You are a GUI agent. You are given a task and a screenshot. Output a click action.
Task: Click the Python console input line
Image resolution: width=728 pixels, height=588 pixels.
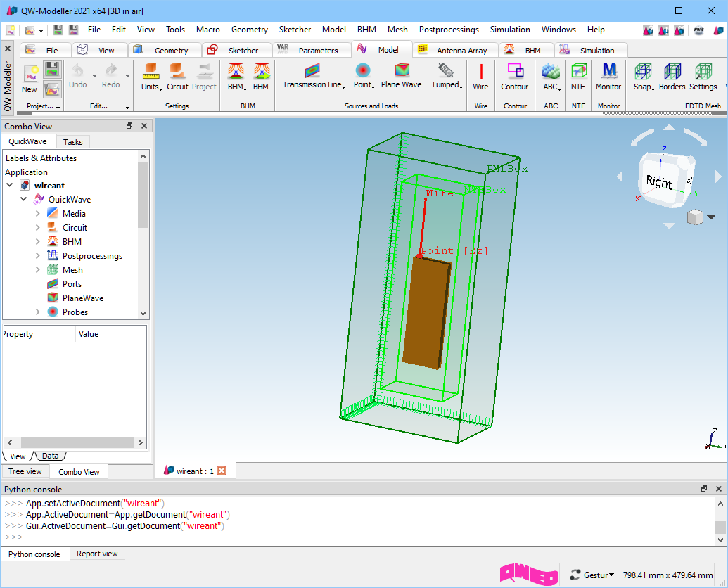pyautogui.click(x=359, y=537)
